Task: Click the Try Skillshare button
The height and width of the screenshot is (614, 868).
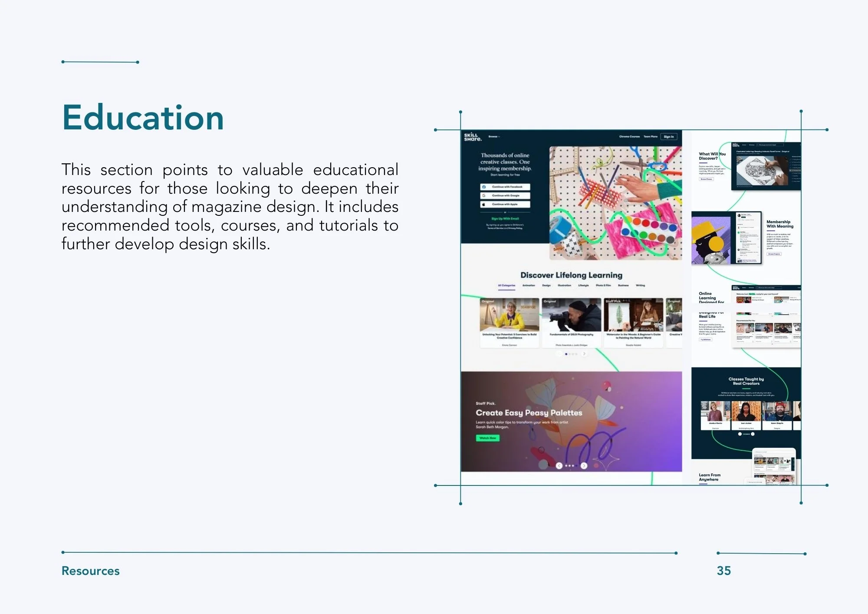Action: 706,340
